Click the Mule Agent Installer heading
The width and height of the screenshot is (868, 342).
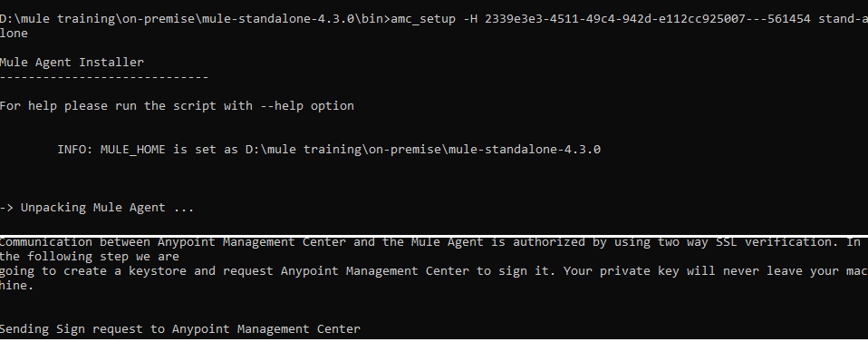pyautogui.click(x=72, y=62)
